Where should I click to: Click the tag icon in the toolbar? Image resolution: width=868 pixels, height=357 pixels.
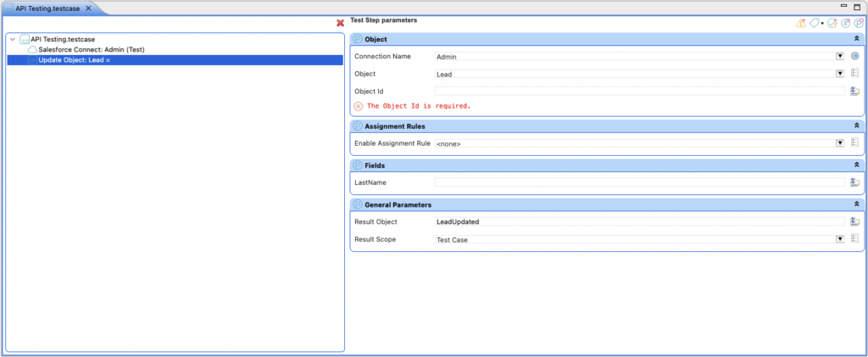pos(815,23)
